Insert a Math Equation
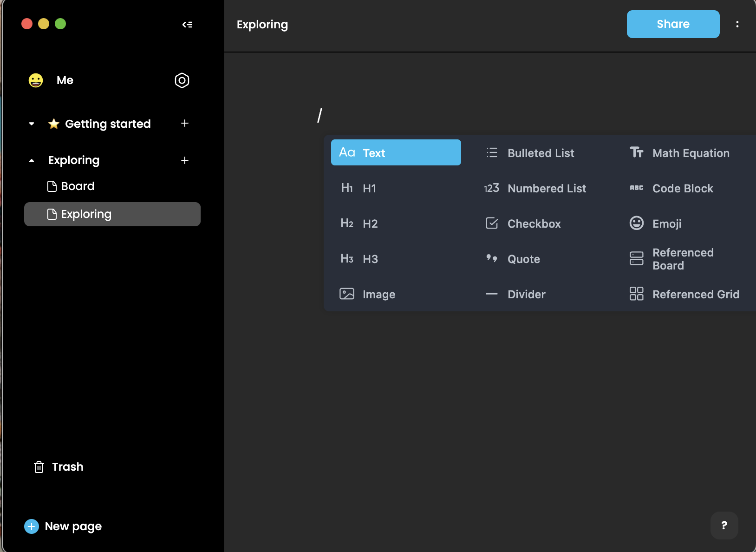The height and width of the screenshot is (552, 756). (x=690, y=153)
